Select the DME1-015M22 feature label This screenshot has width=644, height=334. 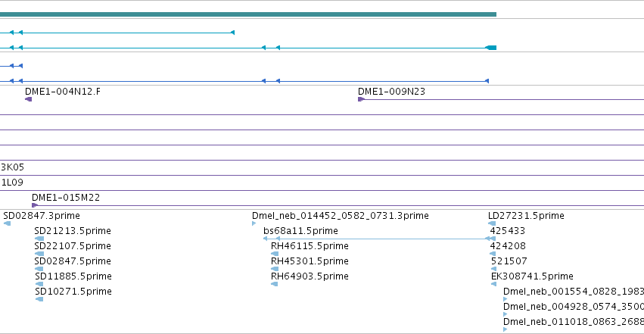(66, 197)
